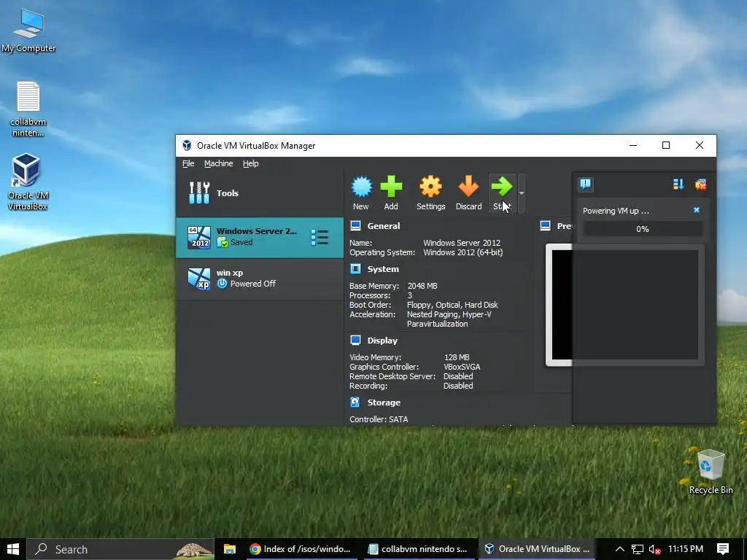This screenshot has width=747, height=560.
Task: Click the win xp OS icon
Action: coord(198,279)
